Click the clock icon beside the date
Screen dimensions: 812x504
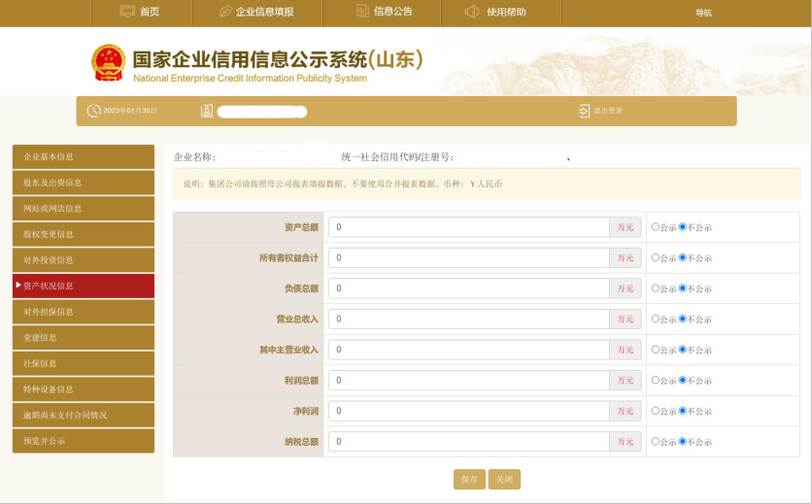point(94,111)
